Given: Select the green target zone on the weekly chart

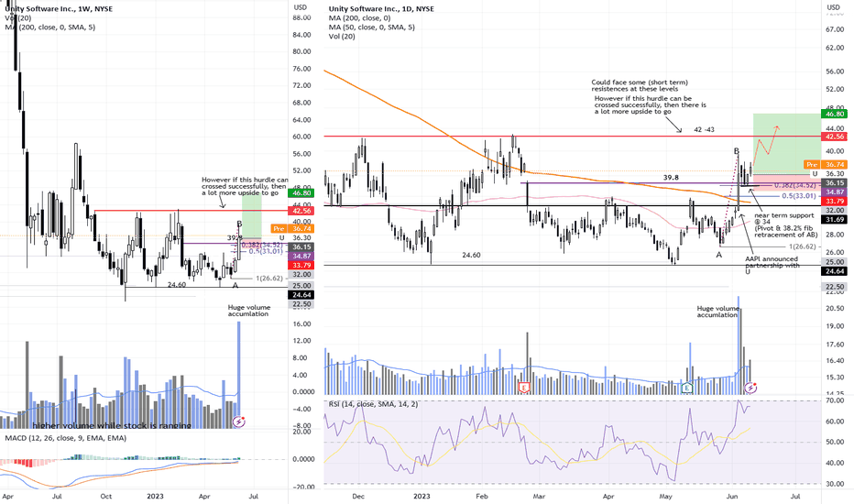Looking at the screenshot, I should (x=252, y=216).
